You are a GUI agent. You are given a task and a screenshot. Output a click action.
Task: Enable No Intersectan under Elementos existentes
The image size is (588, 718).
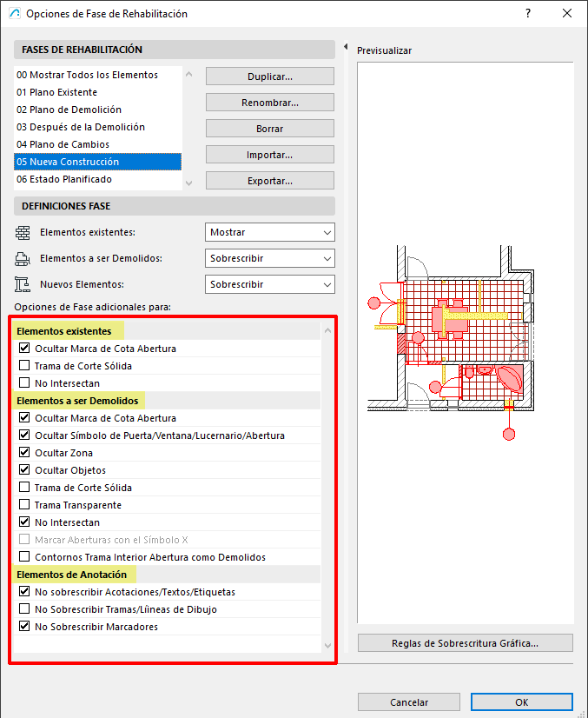click(24, 382)
